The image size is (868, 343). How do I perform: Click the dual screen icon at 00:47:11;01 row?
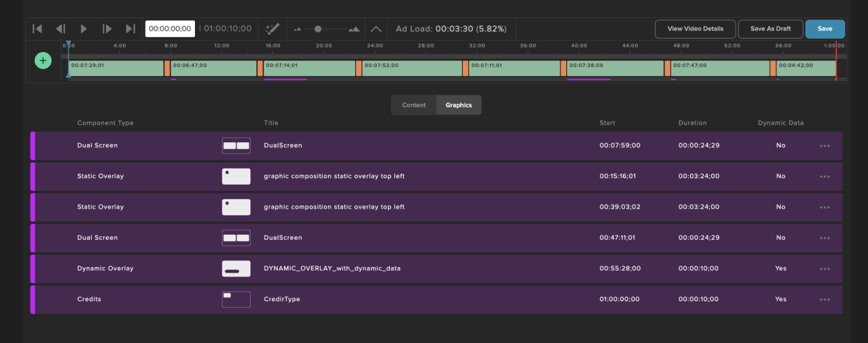236,238
